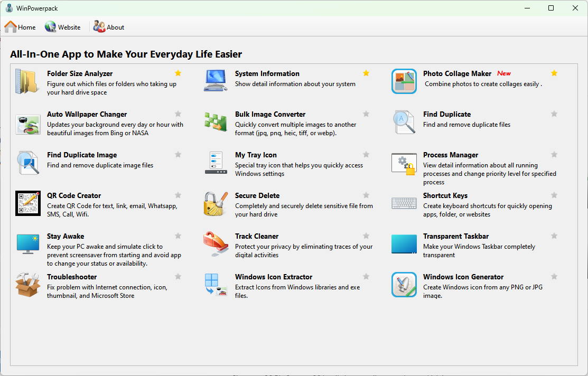Toggle the Stay Awake favorite star

(178, 236)
